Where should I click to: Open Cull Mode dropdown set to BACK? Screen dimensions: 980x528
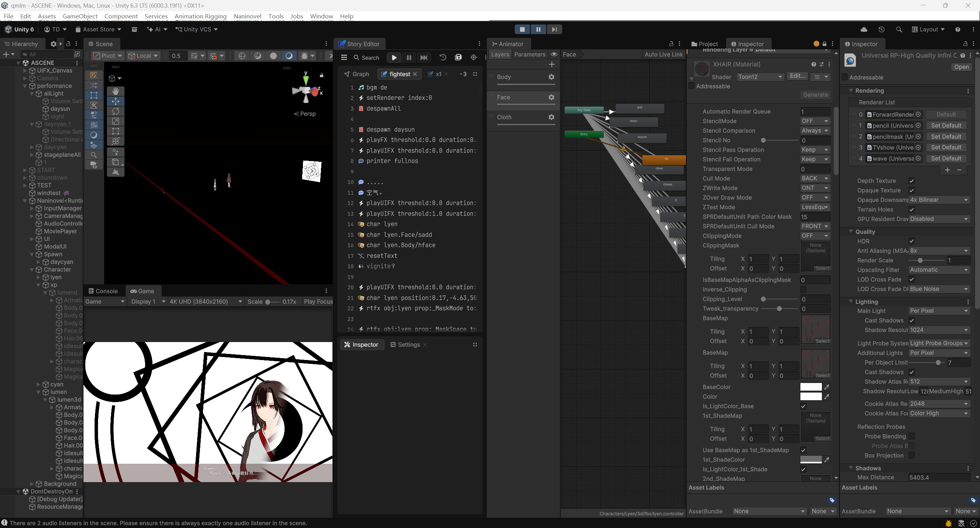click(x=815, y=178)
